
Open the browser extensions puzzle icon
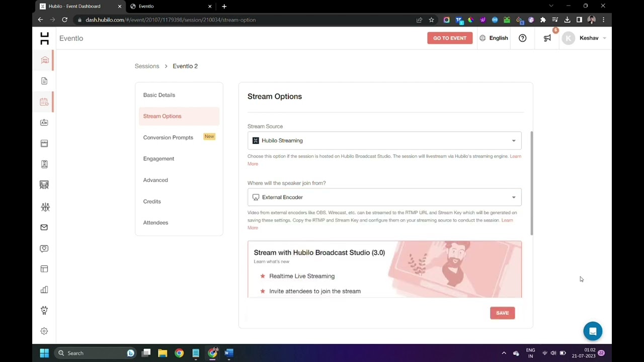[543, 20]
